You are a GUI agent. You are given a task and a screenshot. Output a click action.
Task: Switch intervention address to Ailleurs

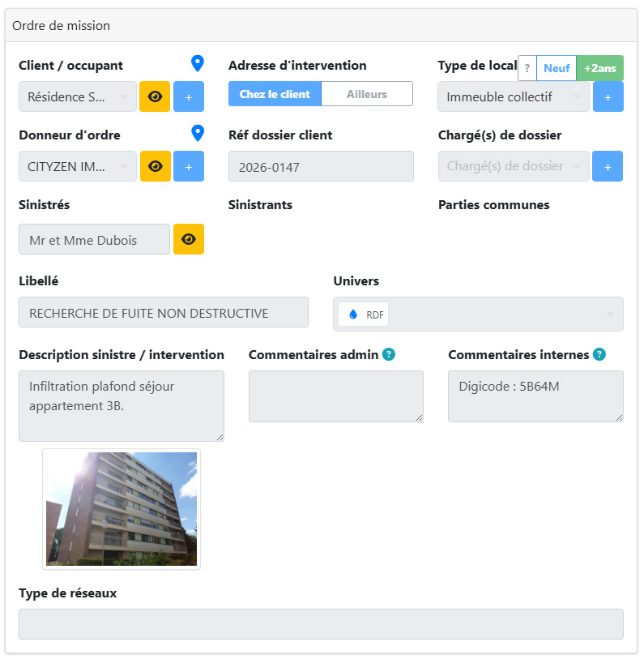[367, 94]
